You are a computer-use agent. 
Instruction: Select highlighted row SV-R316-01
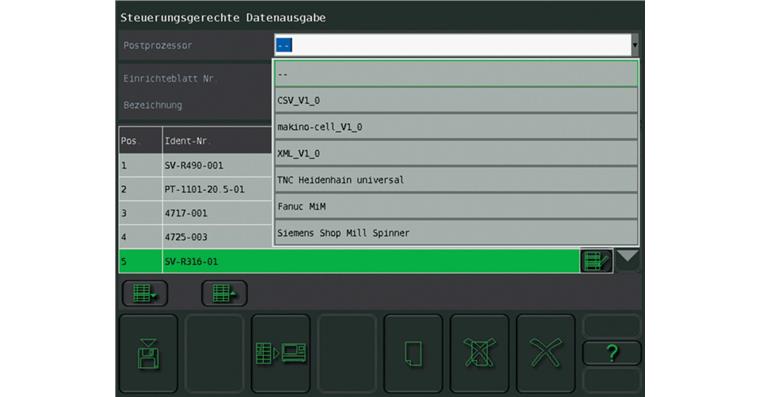click(349, 261)
